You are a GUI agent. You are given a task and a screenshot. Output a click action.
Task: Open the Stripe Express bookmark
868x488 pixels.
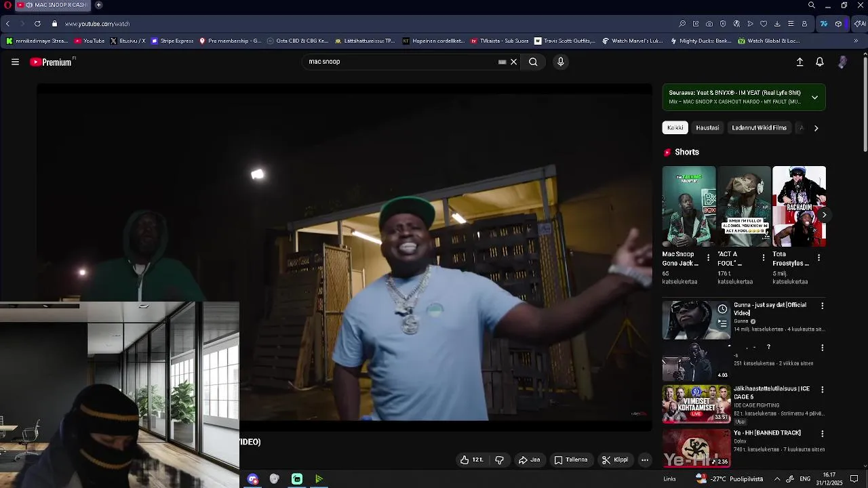point(172,41)
